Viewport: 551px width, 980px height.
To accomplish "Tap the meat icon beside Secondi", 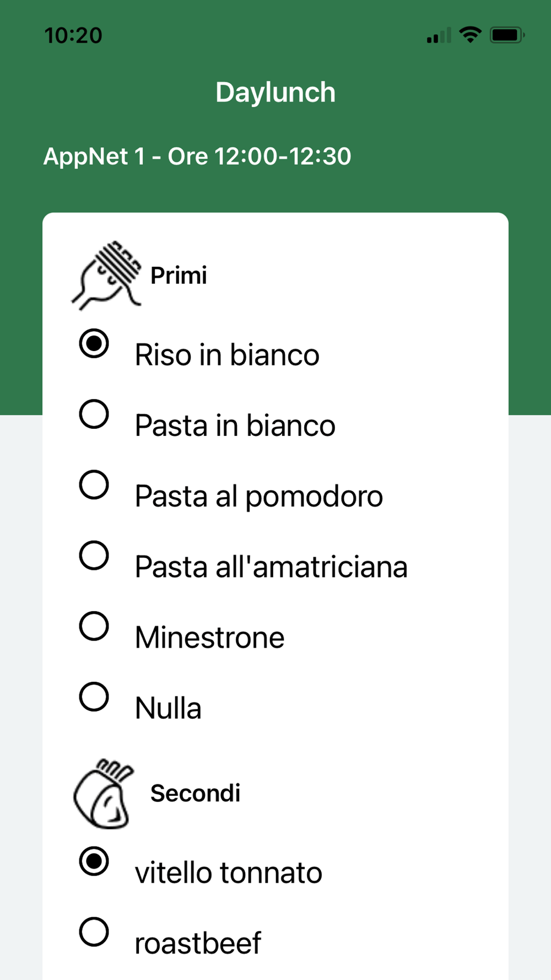I will (x=104, y=793).
